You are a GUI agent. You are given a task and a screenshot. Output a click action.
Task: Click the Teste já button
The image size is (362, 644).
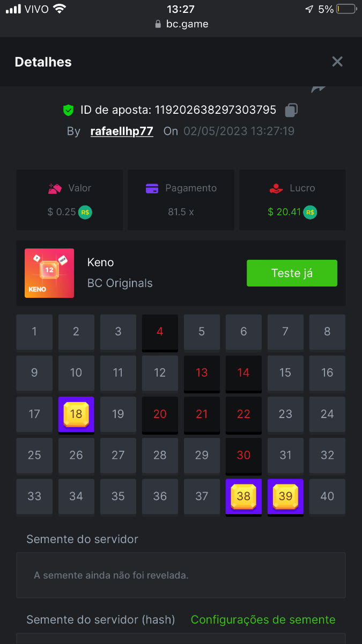292,273
